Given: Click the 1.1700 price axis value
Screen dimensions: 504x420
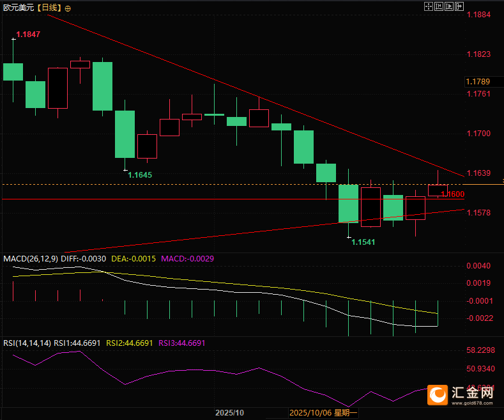Looking at the screenshot, I should point(478,134).
